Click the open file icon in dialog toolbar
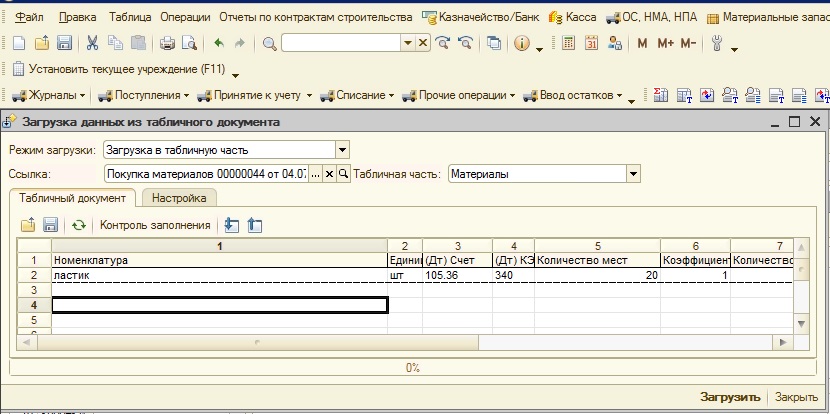 coord(27,226)
